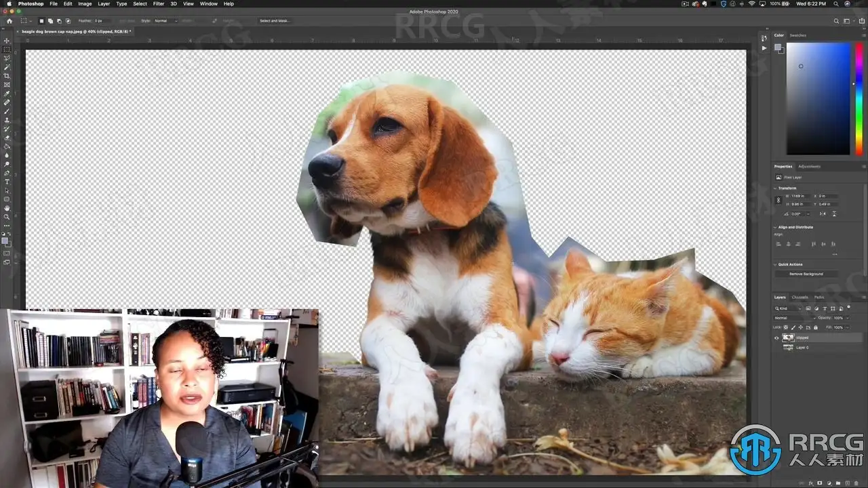Open the Filter menu
868x488 pixels.
tap(159, 4)
